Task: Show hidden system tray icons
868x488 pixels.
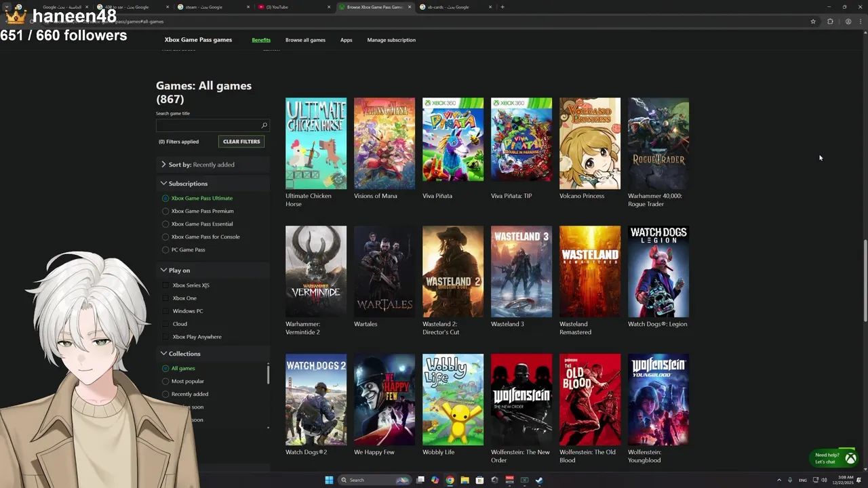Action: [x=778, y=480]
